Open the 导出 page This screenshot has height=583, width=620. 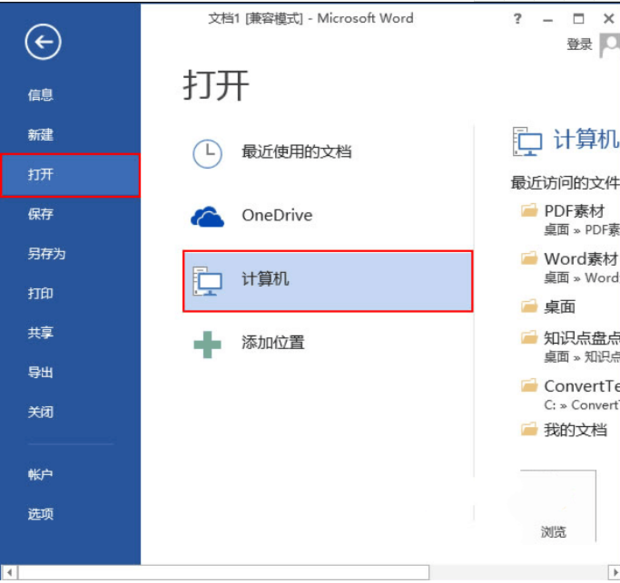[40, 372]
